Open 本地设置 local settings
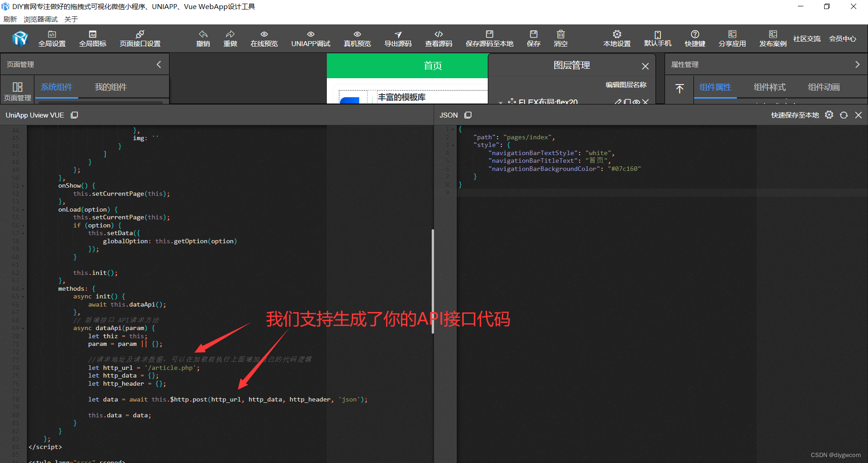Image resolution: width=868 pixels, height=463 pixels. [617, 38]
